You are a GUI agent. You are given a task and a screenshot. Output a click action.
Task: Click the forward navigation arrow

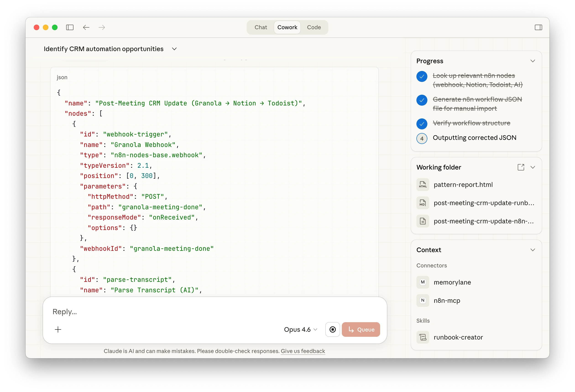(x=102, y=27)
